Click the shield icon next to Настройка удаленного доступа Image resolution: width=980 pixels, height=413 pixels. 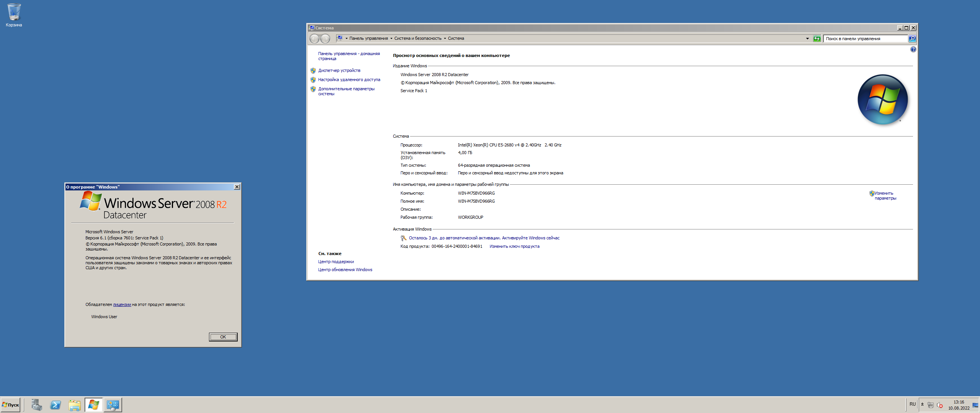click(313, 80)
